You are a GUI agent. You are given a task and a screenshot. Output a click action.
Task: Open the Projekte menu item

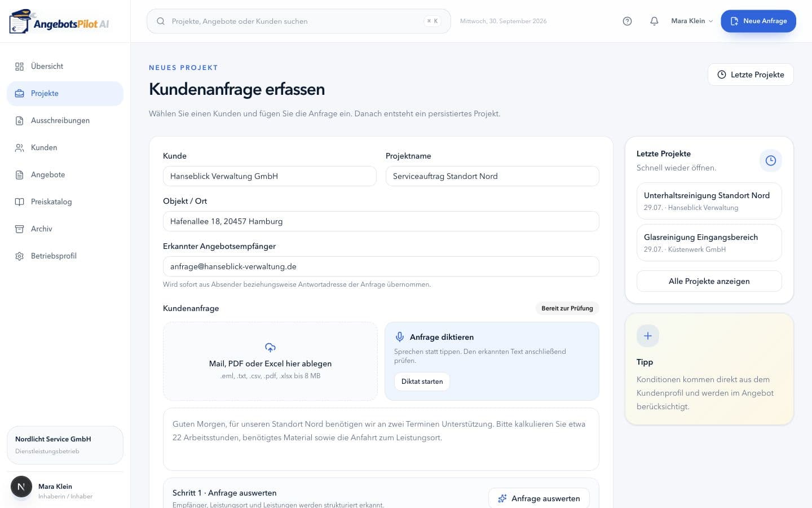(x=65, y=94)
